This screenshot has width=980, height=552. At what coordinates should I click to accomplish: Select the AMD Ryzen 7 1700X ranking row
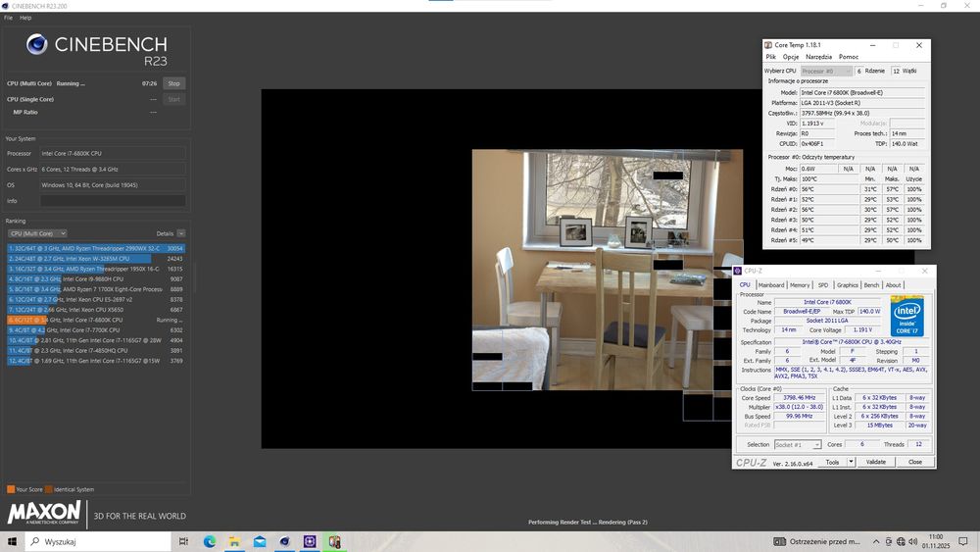[x=96, y=289]
